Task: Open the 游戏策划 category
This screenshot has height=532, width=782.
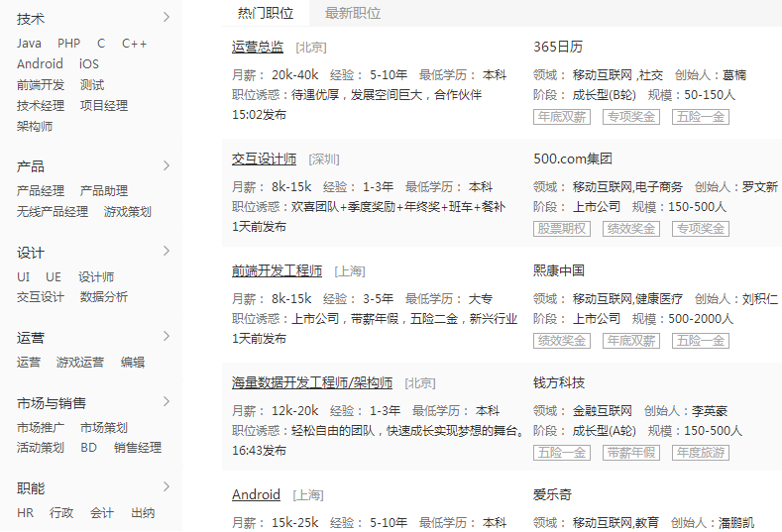Action: [128, 211]
